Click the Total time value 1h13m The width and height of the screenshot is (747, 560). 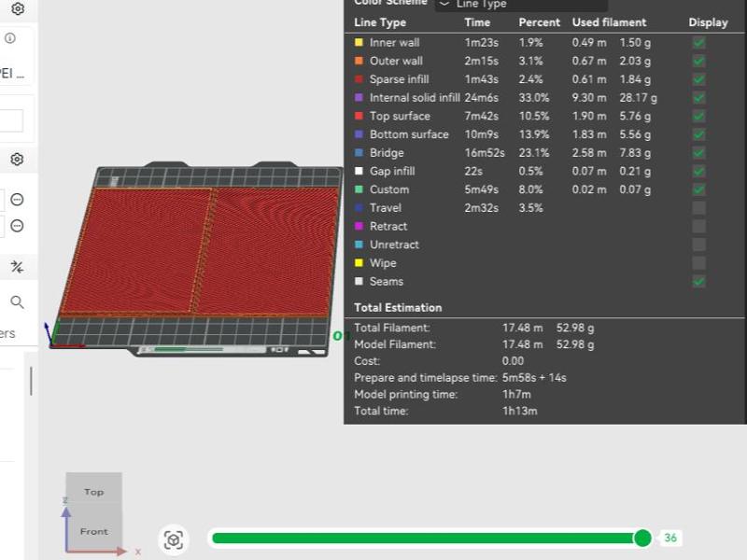pyautogui.click(x=520, y=411)
